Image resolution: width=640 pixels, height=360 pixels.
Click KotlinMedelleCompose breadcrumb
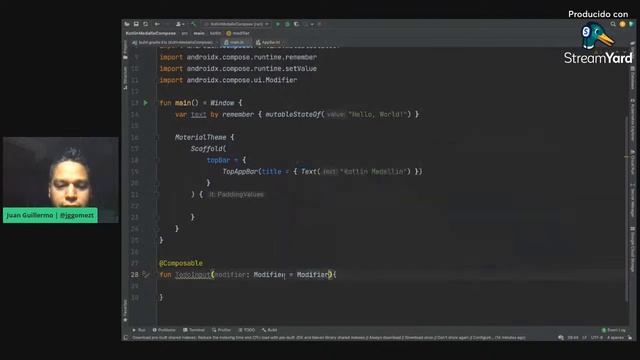tap(151, 33)
